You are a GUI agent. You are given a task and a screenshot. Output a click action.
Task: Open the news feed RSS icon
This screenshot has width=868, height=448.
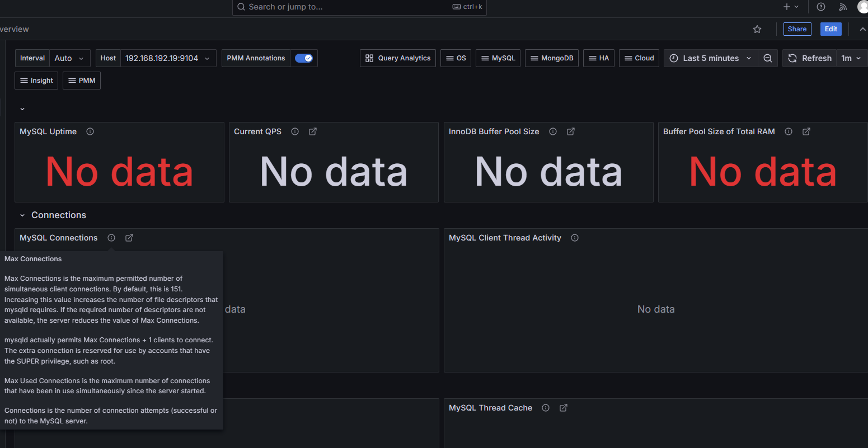click(843, 7)
